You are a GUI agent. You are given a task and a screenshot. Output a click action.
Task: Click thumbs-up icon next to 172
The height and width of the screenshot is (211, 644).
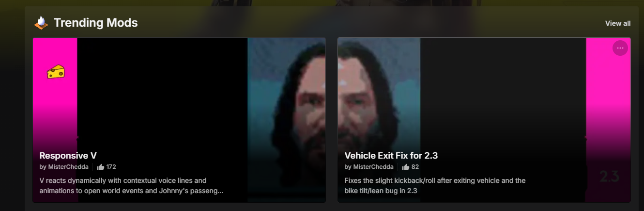point(101,167)
